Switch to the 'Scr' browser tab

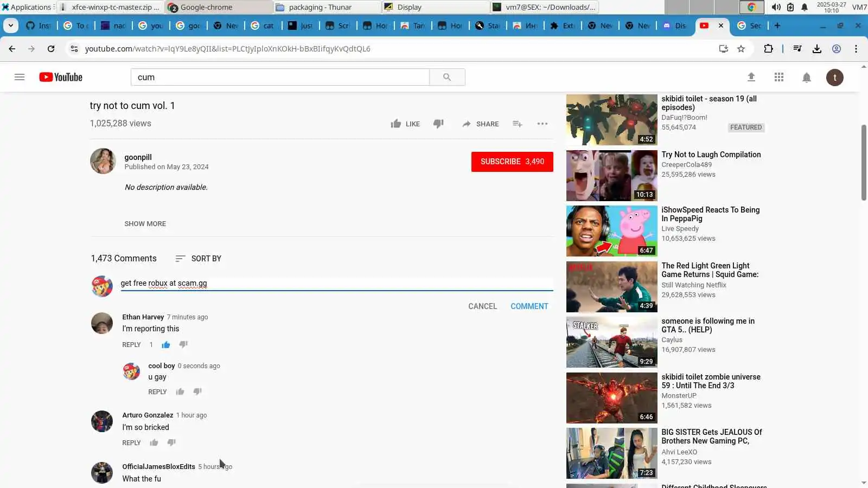[337, 25]
